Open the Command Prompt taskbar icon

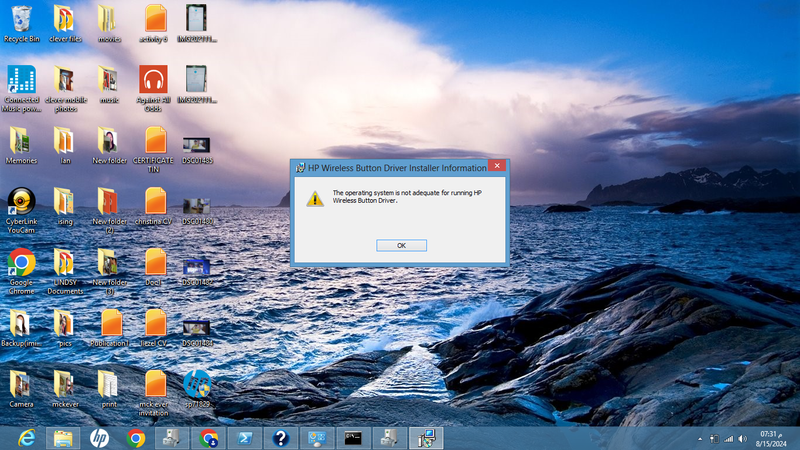coord(353,438)
